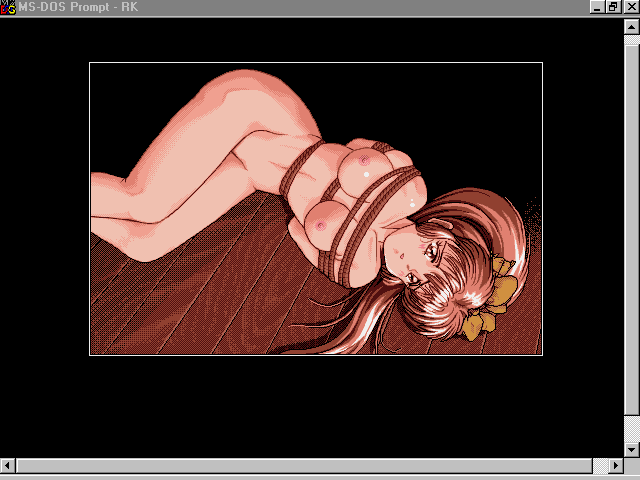Minimize the MS-DOS Prompt window
This screenshot has width=640, height=480.
click(x=597, y=7)
